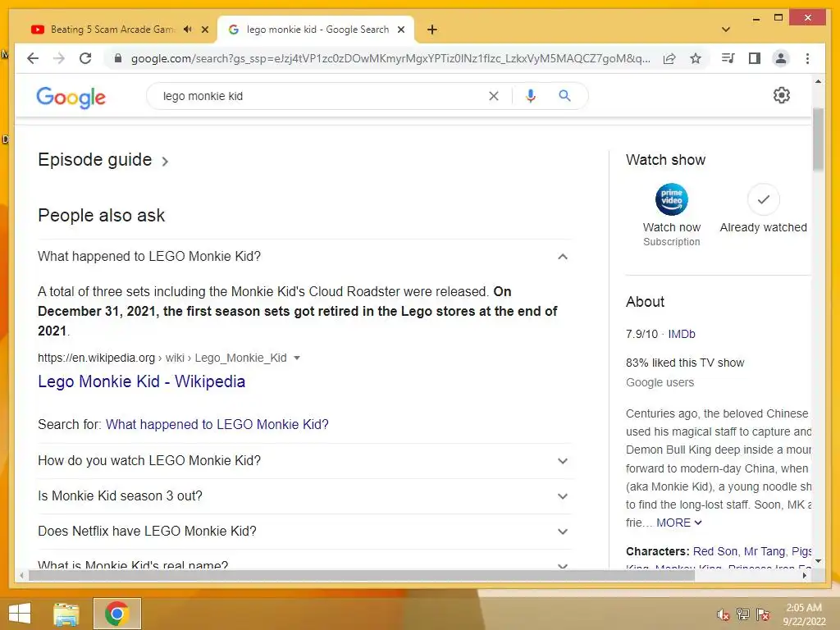Mute the Beating 5 Scam Arcade tab audio
This screenshot has height=630, width=840.
click(188, 30)
